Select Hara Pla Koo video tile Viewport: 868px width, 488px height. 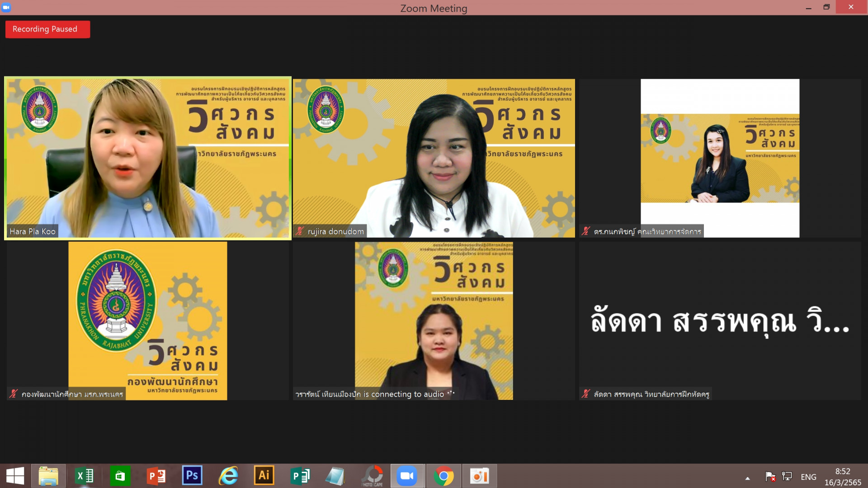coord(147,158)
